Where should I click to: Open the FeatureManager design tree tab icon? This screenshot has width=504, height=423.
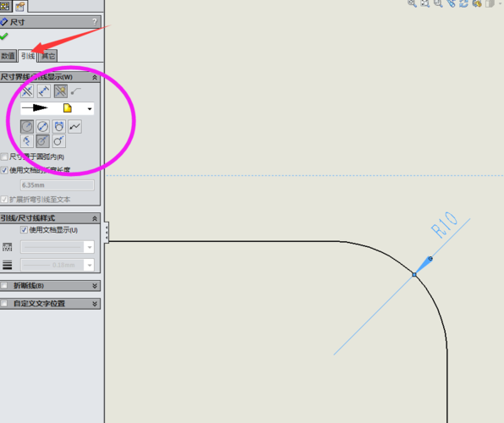coord(5,6)
